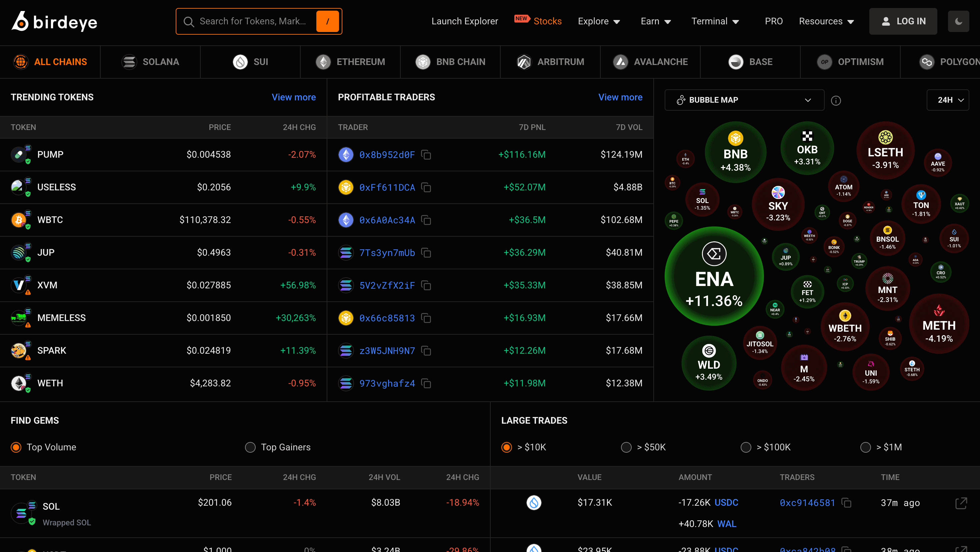Viewport: 980px width, 552px height.
Task: Open the PRO link
Action: point(774,21)
